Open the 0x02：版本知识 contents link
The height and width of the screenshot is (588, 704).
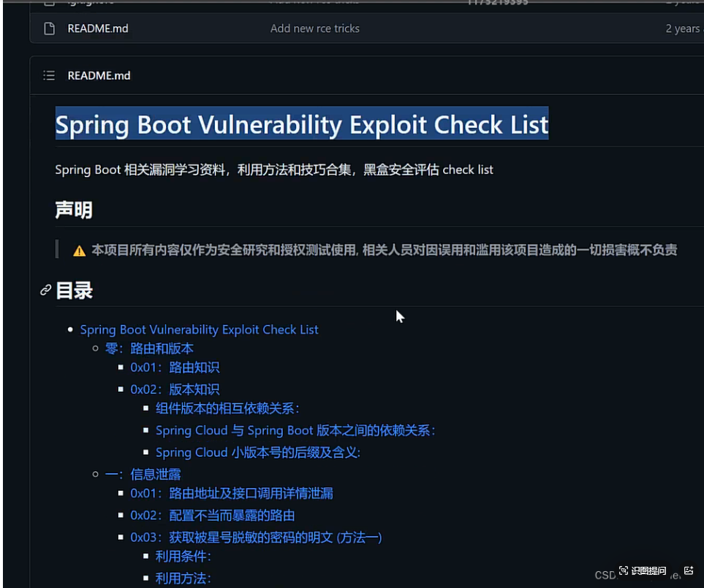[175, 389]
